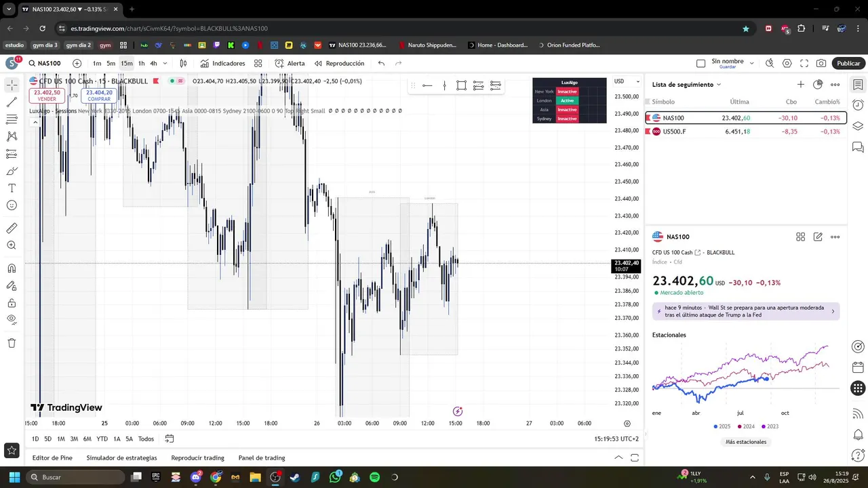Open the emoji and icons tool

click(x=12, y=205)
